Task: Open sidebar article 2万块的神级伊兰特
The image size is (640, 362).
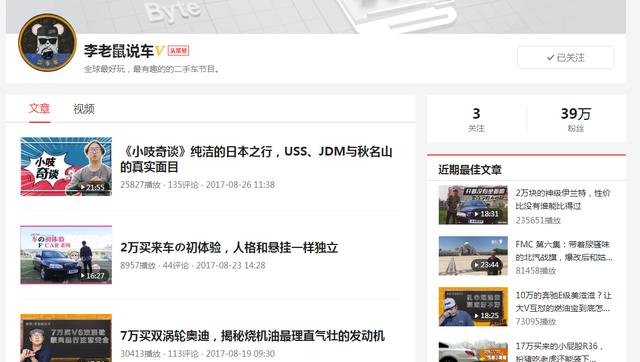Action: click(563, 199)
